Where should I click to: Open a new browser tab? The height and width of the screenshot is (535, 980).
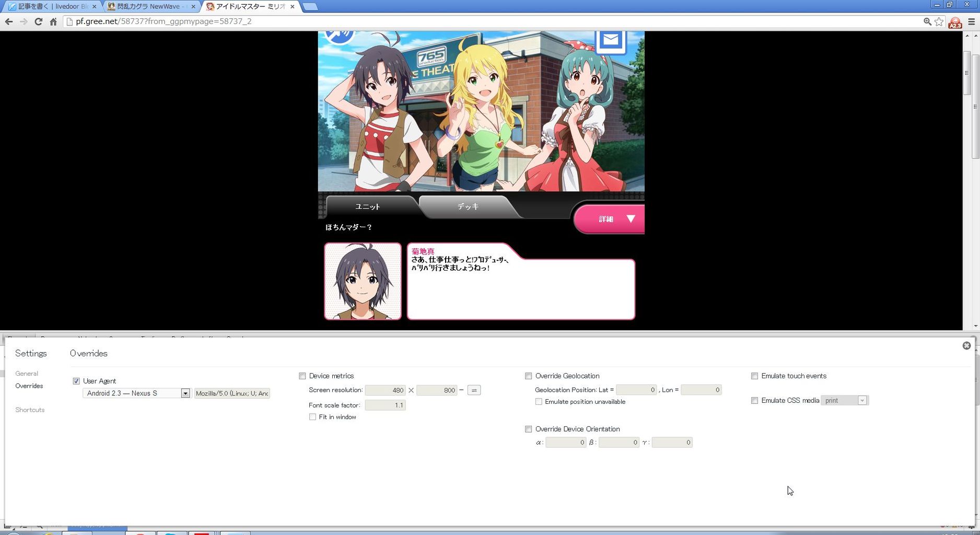(x=310, y=7)
